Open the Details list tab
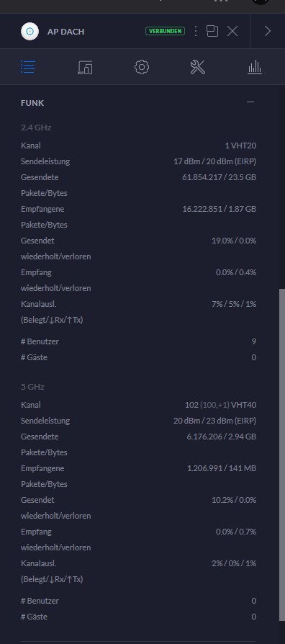The image size is (285, 644). coord(28,67)
